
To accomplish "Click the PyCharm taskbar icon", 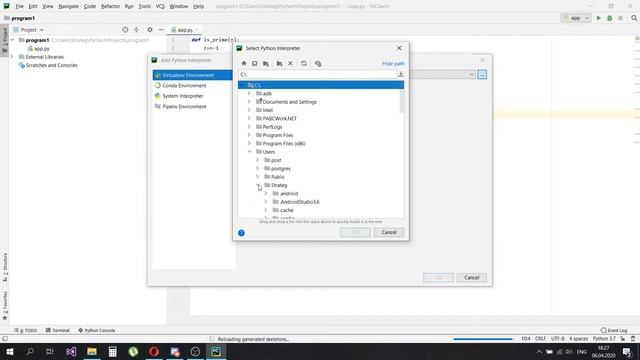I will (216, 351).
